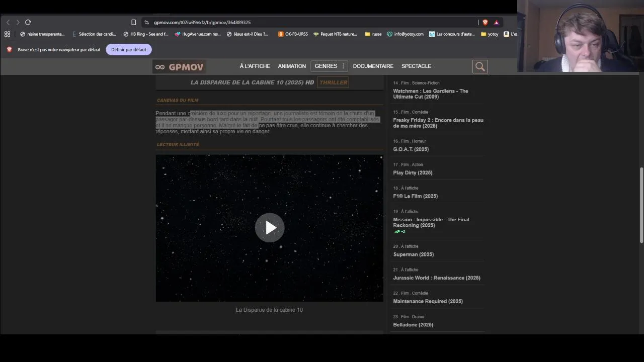Reload the page with the refresh icon
This screenshot has height=362, width=644.
pyautogui.click(x=28, y=22)
